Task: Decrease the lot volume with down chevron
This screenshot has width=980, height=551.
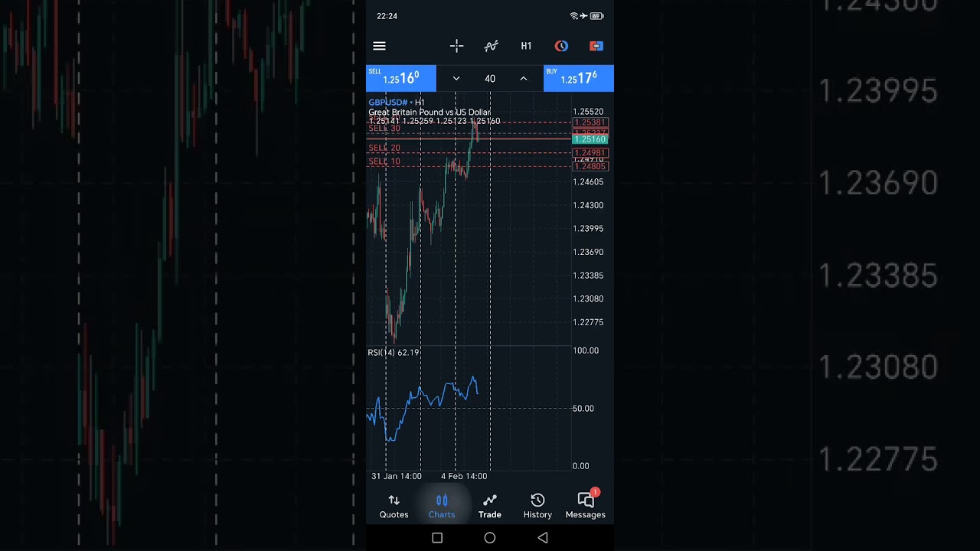Action: [456, 78]
